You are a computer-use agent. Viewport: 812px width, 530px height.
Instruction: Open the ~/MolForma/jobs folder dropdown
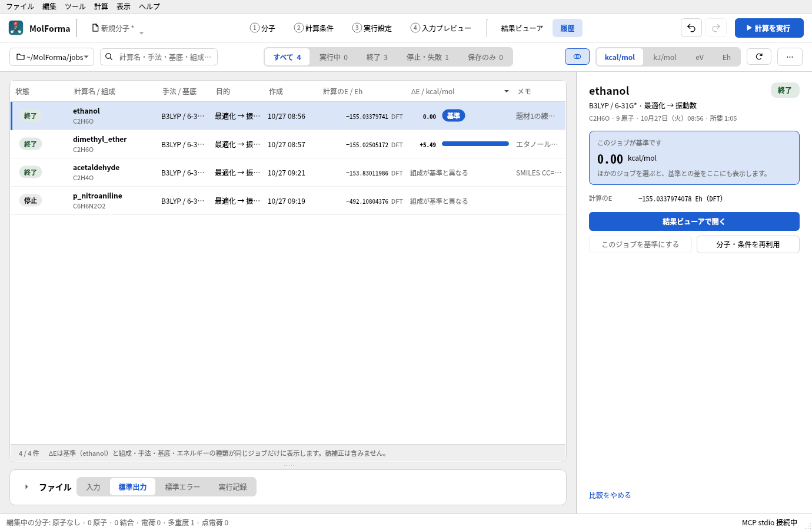tap(52, 57)
